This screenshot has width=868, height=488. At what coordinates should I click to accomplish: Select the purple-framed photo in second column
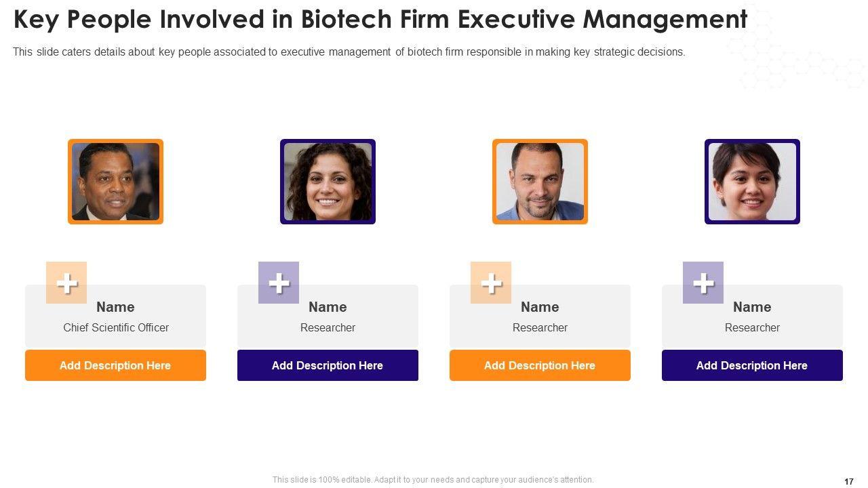(328, 182)
